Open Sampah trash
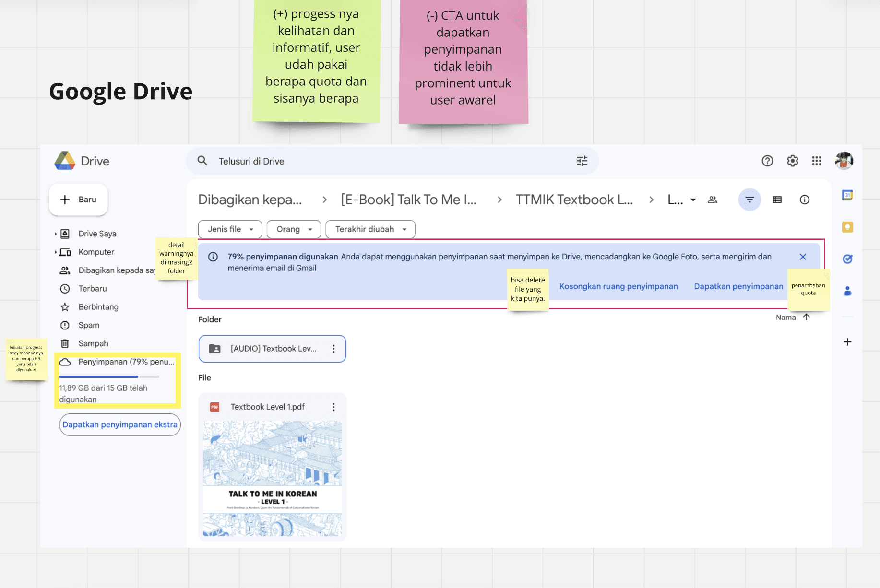880x588 pixels. [x=93, y=343]
